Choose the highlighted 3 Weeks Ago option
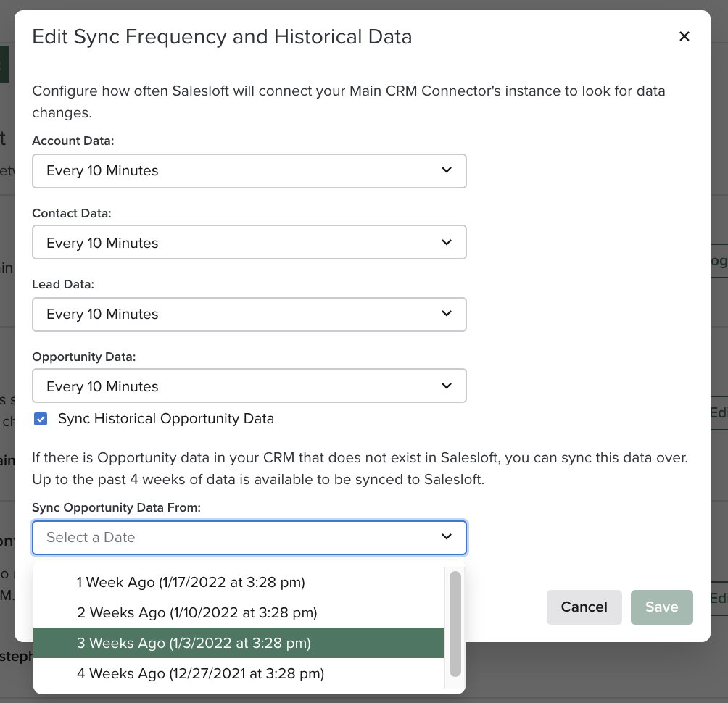Screen dimensions: 728x703 (194, 643)
